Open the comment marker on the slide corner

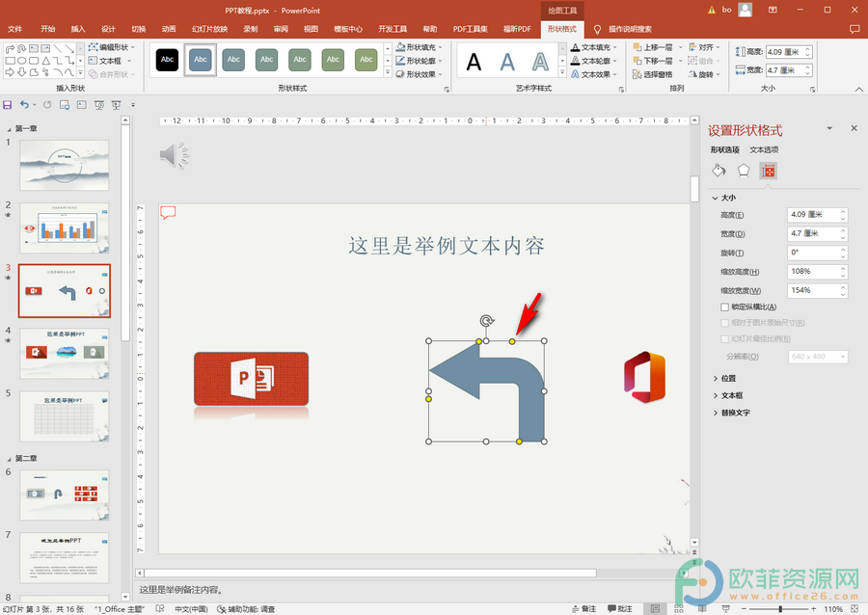click(168, 212)
